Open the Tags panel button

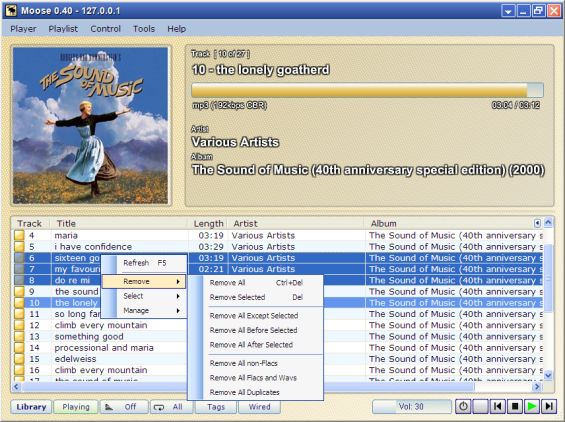pyautogui.click(x=216, y=407)
